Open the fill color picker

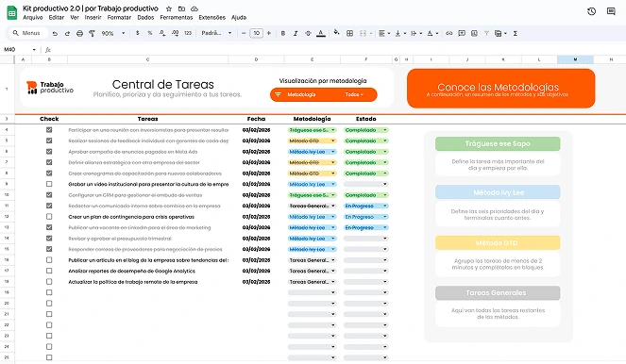pos(336,33)
